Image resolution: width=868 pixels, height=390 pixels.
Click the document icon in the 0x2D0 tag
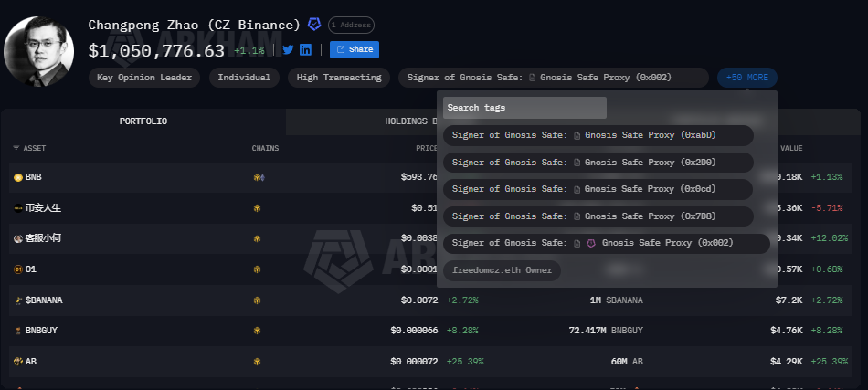577,163
